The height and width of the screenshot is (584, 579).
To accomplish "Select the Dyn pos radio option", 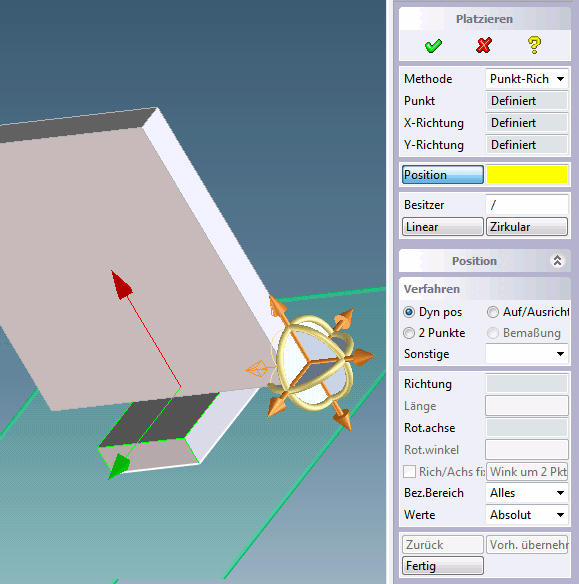I will click(x=409, y=312).
